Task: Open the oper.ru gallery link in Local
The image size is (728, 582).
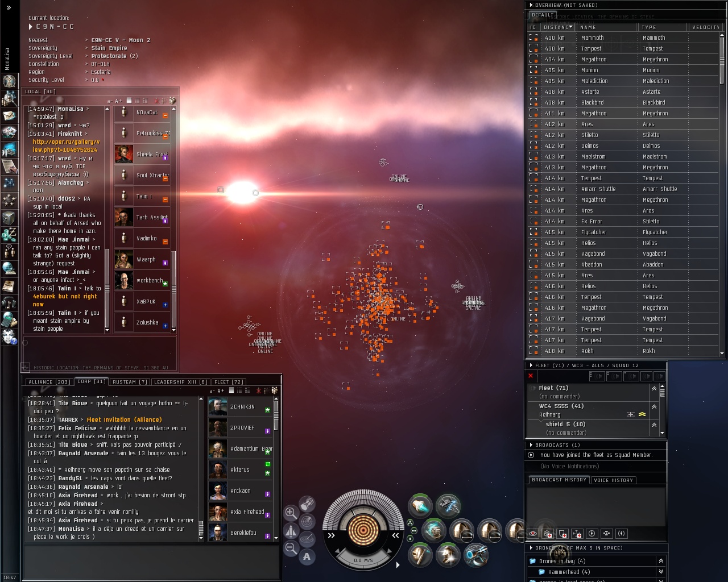Action: click(x=65, y=146)
